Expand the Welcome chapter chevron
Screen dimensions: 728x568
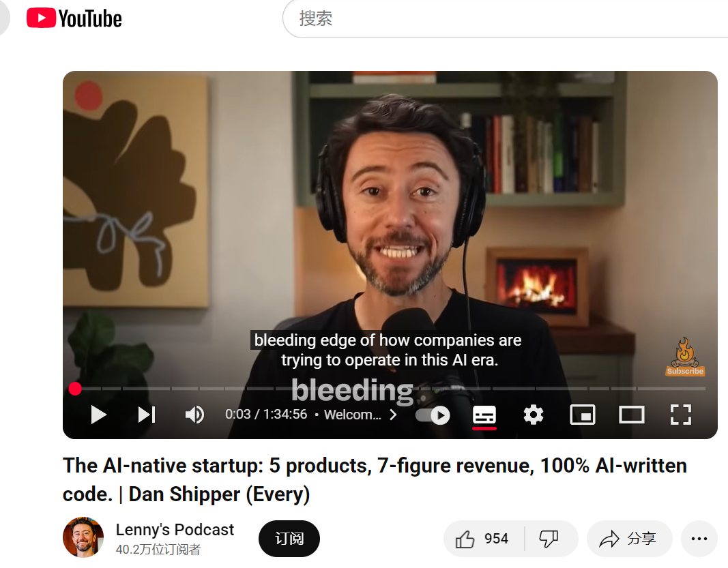coord(393,415)
